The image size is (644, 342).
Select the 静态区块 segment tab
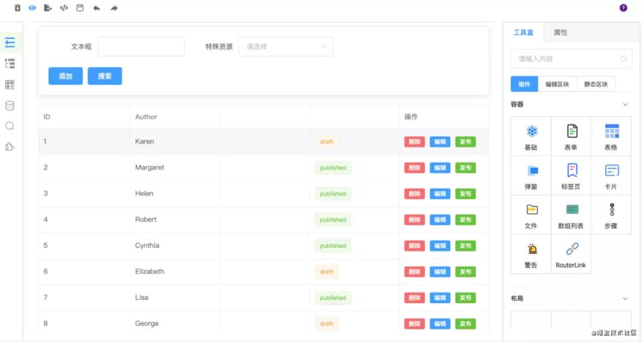point(596,84)
